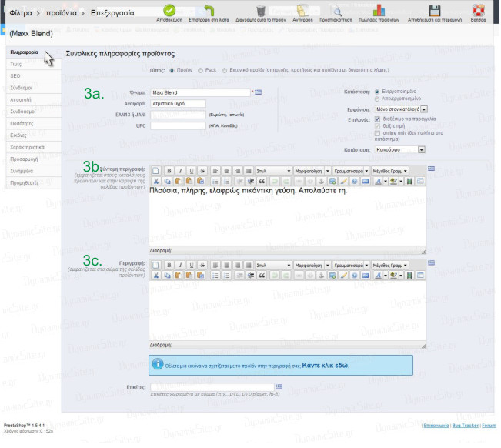Screen dimensions: 501x448
Task: Select the Pack type radio button
Action: coord(200,70)
